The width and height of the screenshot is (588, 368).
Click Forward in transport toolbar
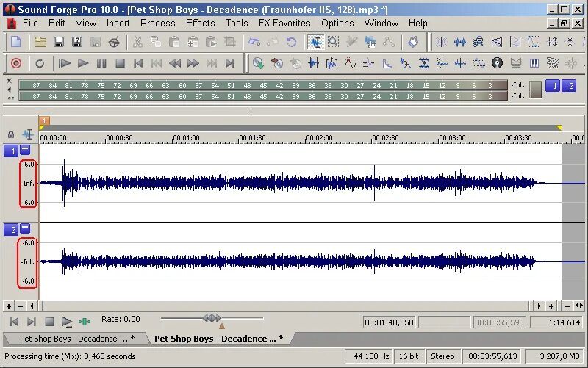[x=193, y=63]
